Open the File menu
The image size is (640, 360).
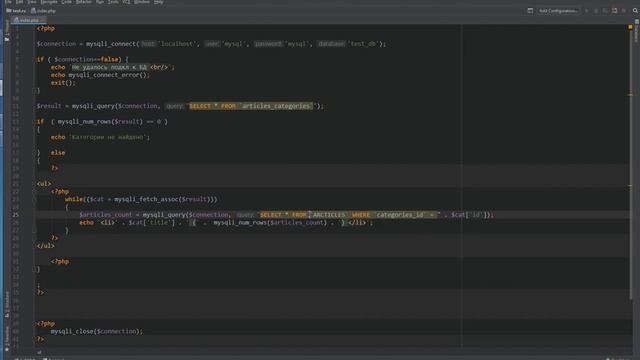(8, 2)
